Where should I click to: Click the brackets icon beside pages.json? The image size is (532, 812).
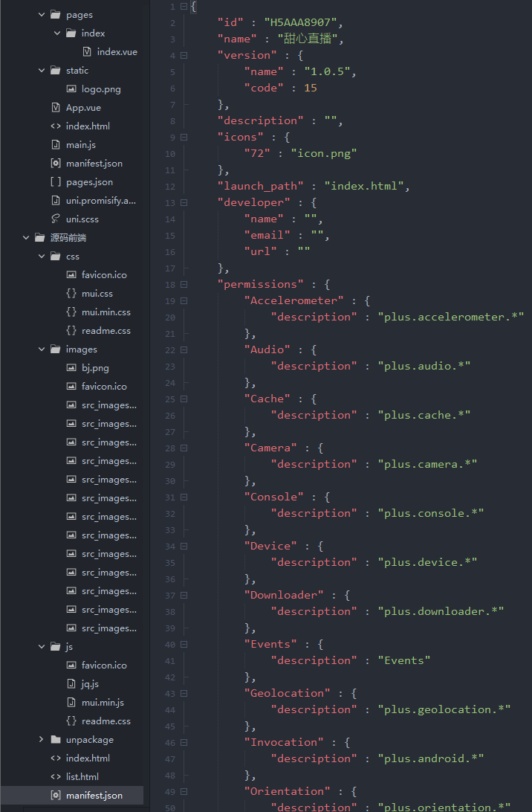point(56,182)
